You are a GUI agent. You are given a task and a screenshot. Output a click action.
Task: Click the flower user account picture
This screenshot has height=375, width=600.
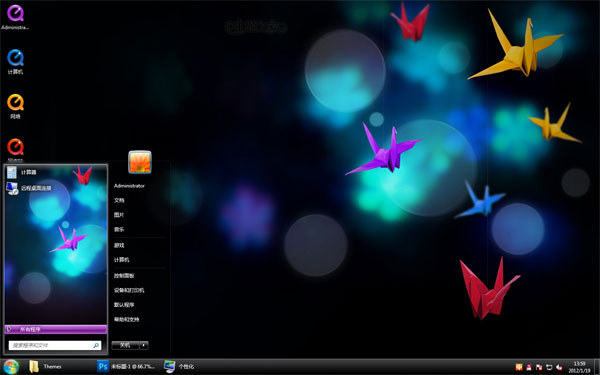coord(140,162)
